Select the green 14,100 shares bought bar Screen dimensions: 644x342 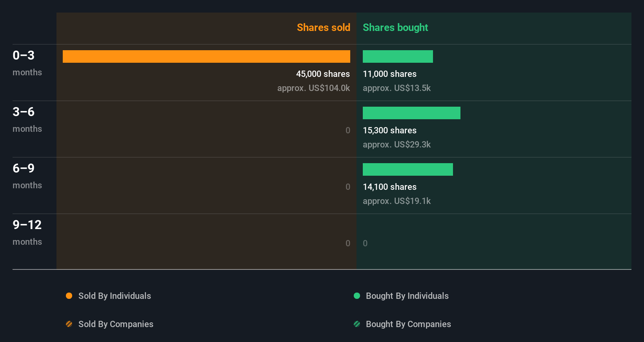click(408, 169)
